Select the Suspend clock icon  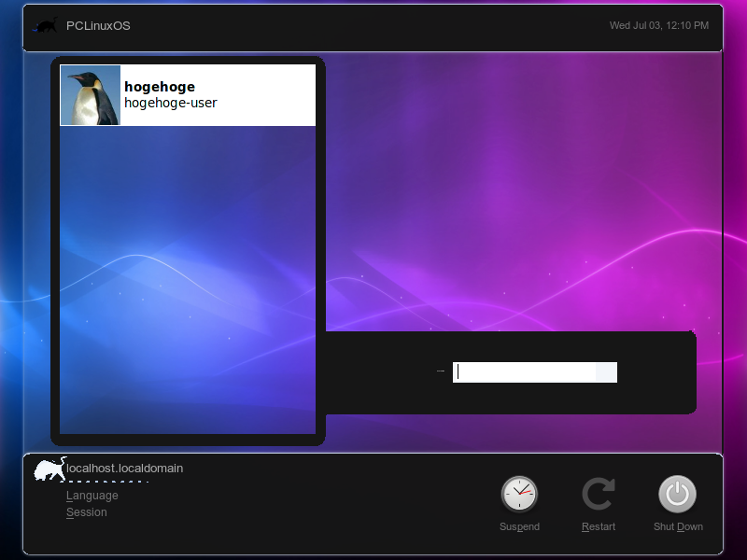[519, 495]
